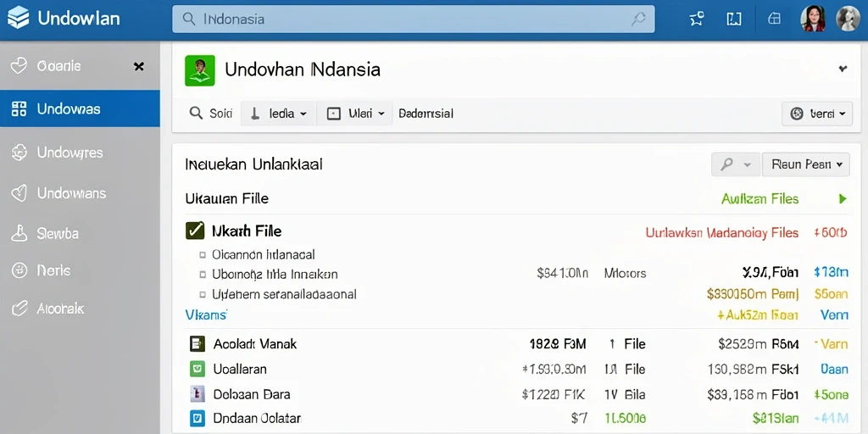Click into the top search field
This screenshot has width=868, height=434.
coord(414,19)
